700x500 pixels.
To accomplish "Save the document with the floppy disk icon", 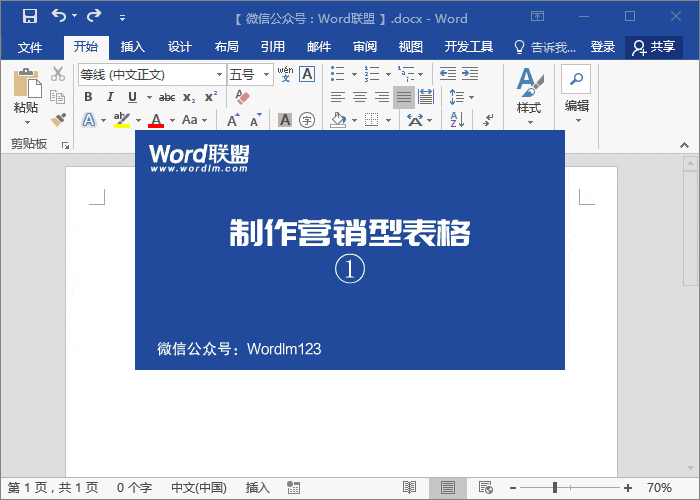I will [30, 16].
